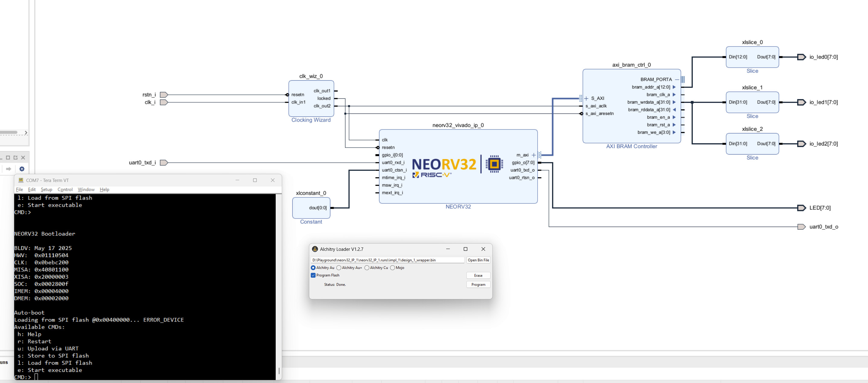Click the NEORV32 chip logo icon
The width and height of the screenshot is (868, 383).
point(494,164)
